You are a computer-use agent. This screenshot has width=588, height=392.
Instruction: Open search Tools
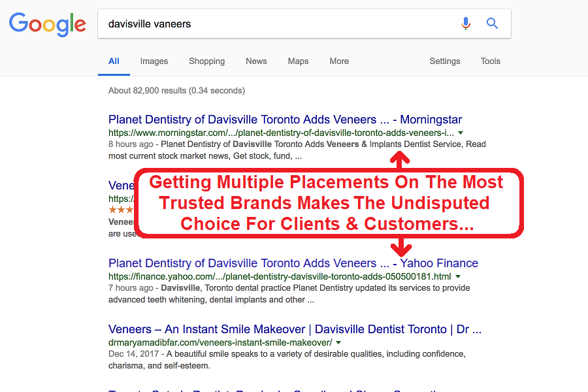tap(491, 61)
